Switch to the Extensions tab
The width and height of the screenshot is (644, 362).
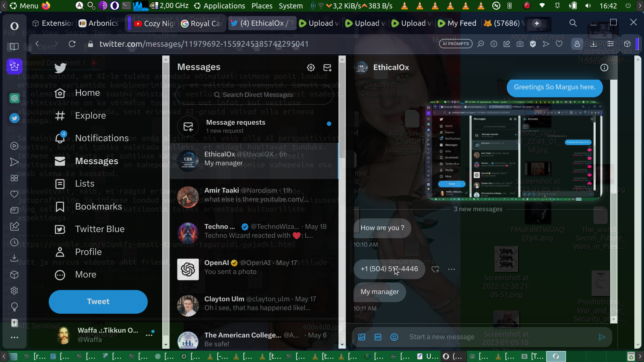52,23
